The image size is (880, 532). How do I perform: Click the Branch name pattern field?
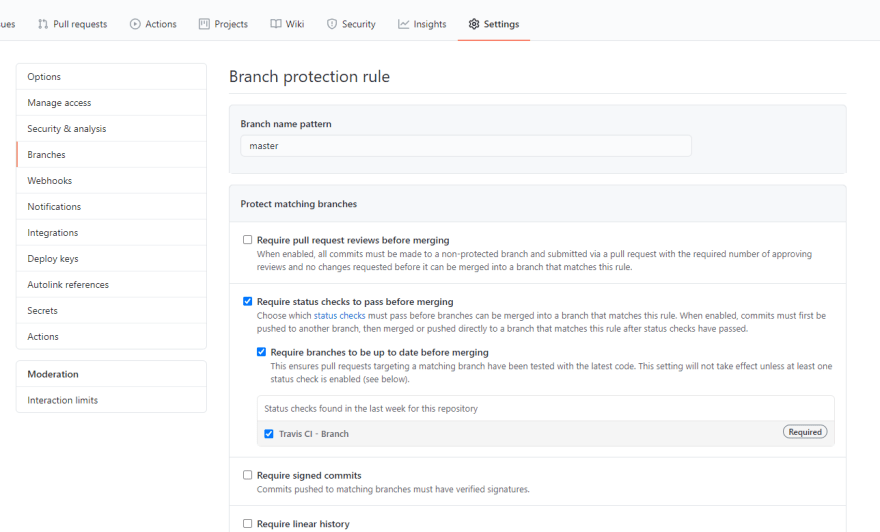coord(466,146)
